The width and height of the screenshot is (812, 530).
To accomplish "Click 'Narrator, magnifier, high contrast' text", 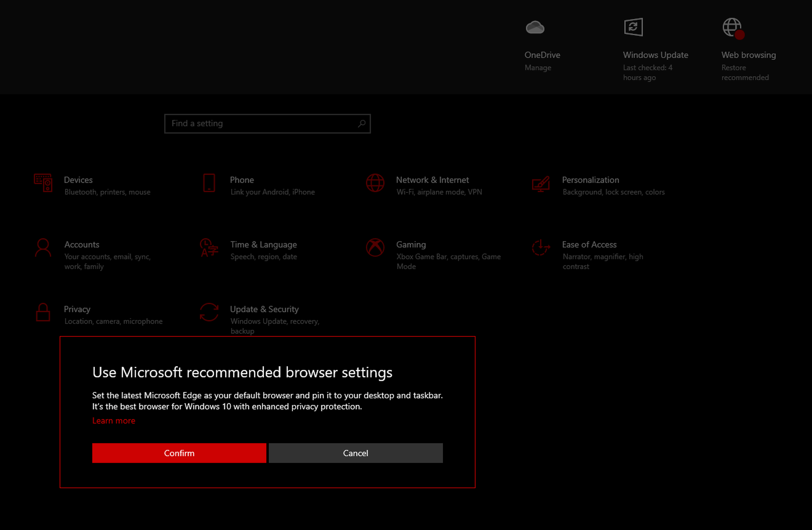I will pyautogui.click(x=603, y=261).
